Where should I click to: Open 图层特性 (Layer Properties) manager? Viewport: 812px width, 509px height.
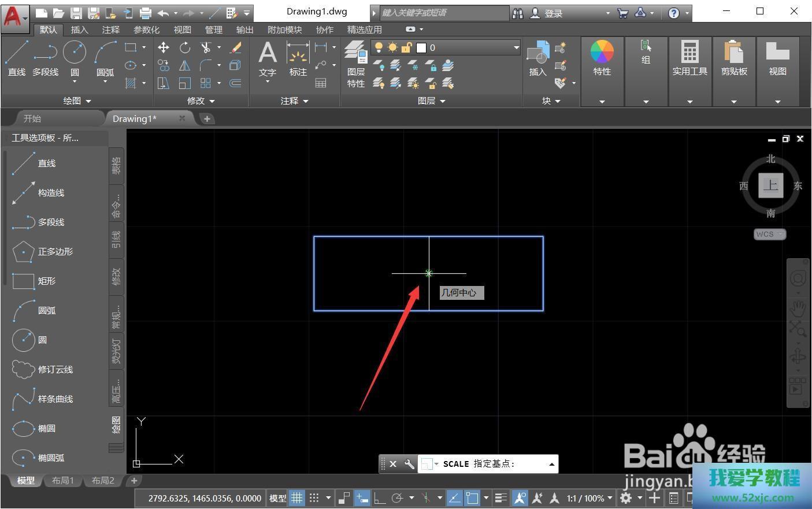(356, 64)
